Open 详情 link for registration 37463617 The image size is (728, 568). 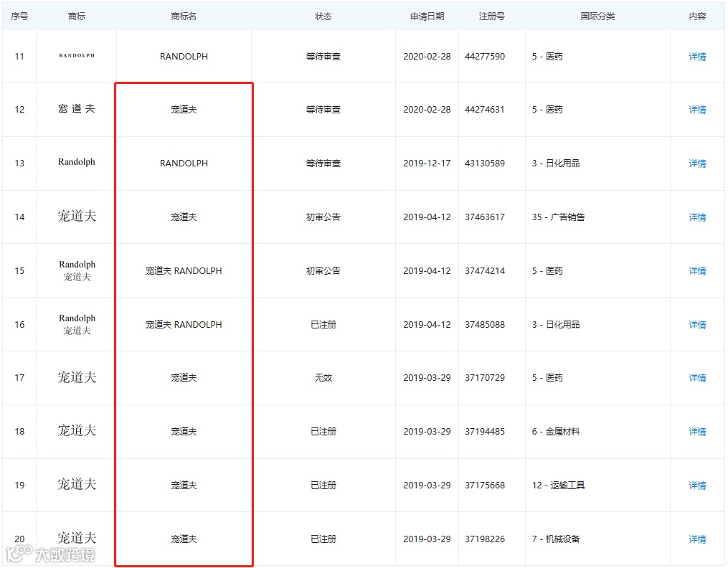pos(697,217)
